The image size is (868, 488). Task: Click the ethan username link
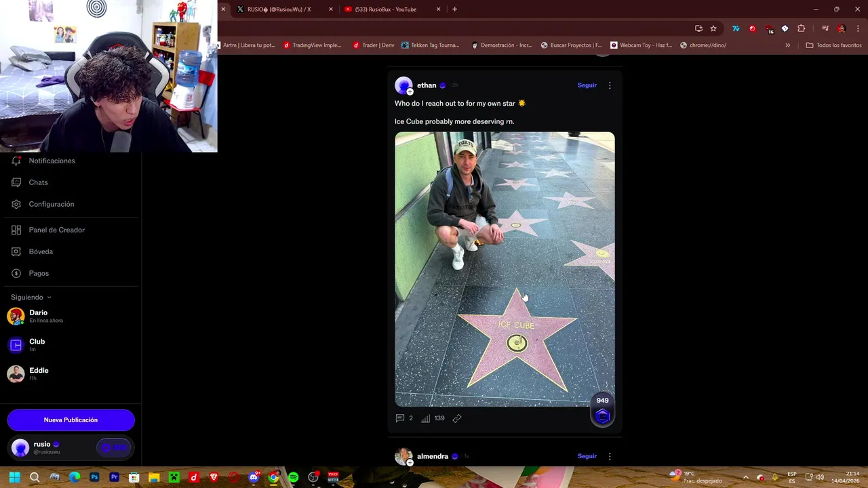coord(427,85)
